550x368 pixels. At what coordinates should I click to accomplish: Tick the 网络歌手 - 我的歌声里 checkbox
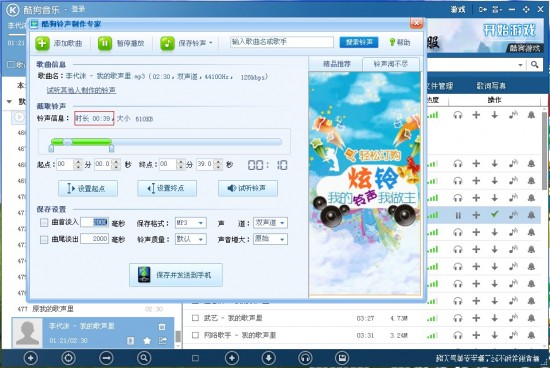point(195,335)
